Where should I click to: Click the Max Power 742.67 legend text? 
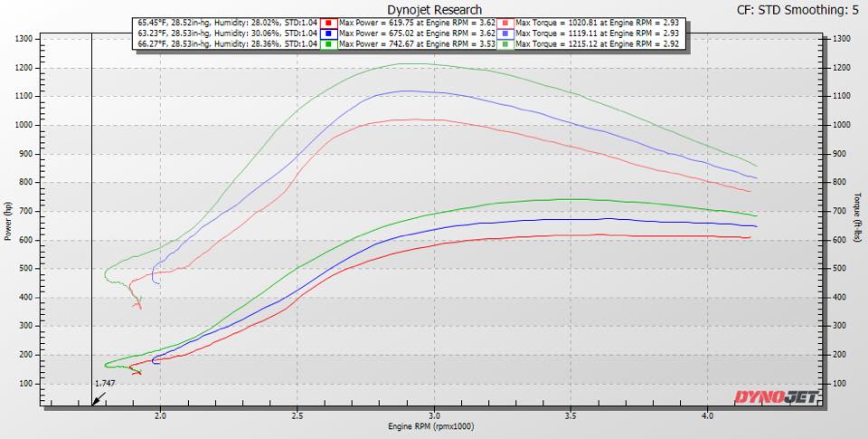pyautogui.click(x=416, y=43)
